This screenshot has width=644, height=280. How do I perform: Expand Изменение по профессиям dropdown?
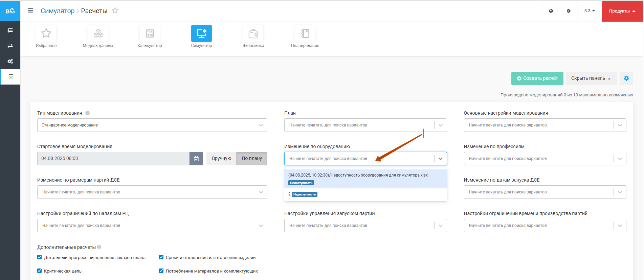point(620,159)
